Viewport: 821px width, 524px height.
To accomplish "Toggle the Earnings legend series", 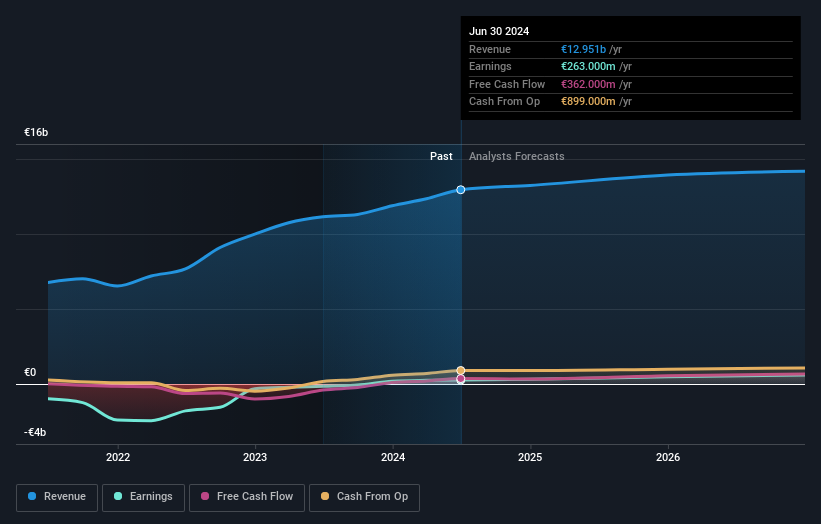I will pos(143,497).
